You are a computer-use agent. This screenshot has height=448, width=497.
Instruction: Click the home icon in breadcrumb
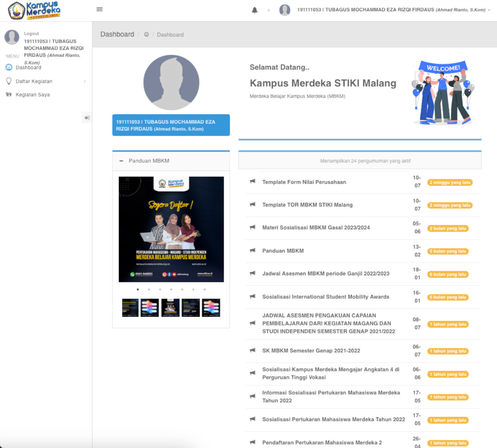146,35
